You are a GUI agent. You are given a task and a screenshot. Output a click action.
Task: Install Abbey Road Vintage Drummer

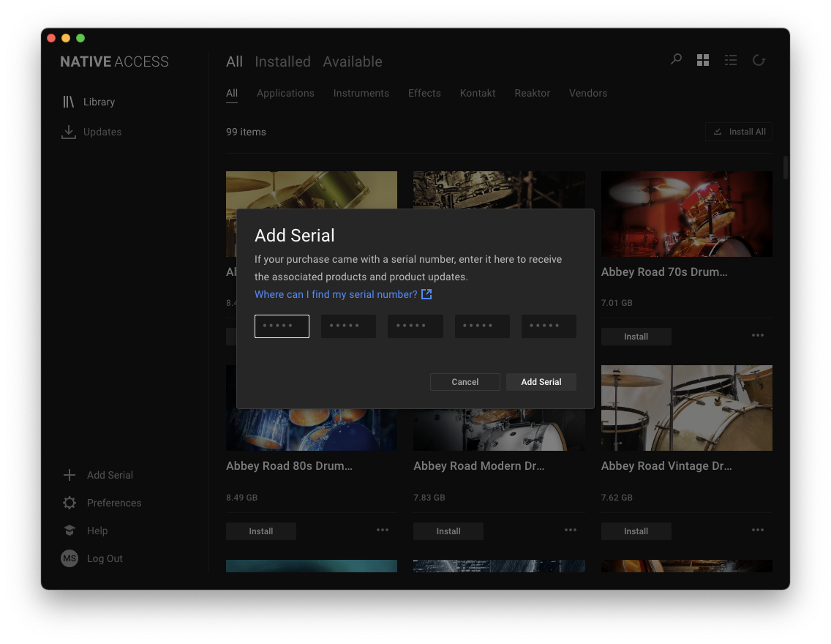tap(636, 531)
